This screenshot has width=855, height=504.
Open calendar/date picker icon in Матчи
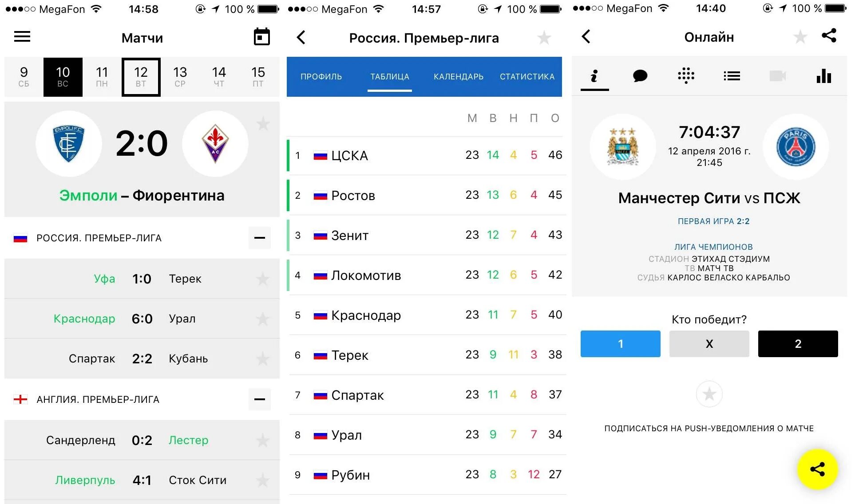(x=262, y=37)
